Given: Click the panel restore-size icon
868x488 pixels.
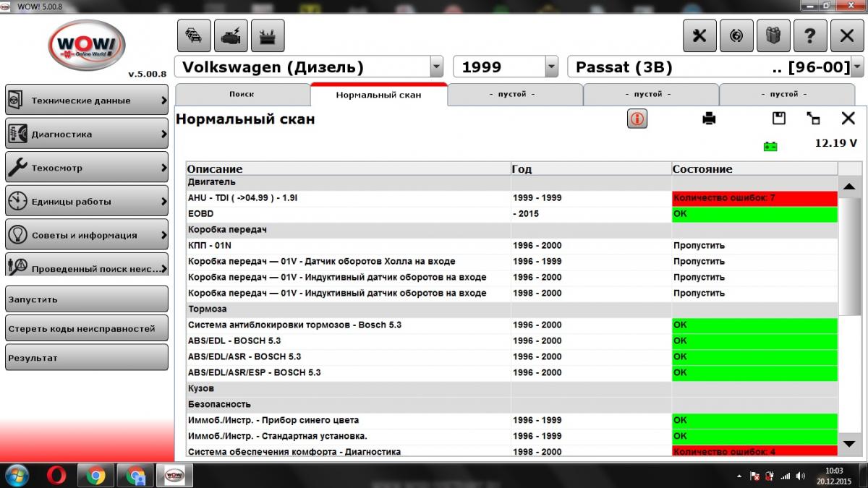Looking at the screenshot, I should pyautogui.click(x=814, y=119).
